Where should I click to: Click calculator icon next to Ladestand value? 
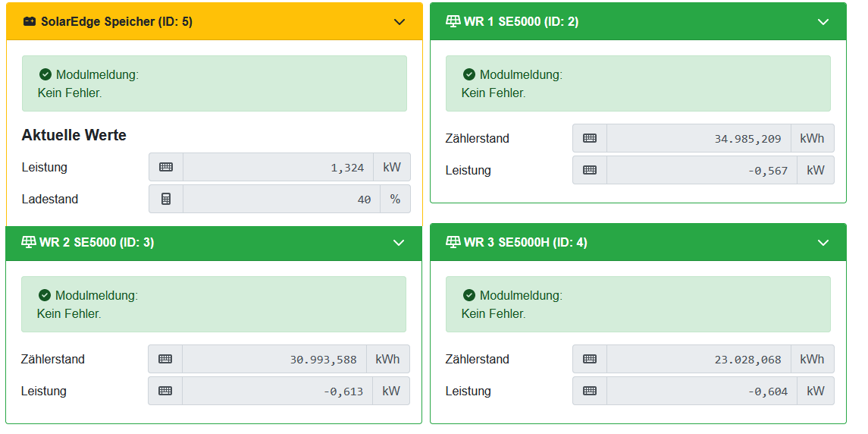tap(166, 199)
